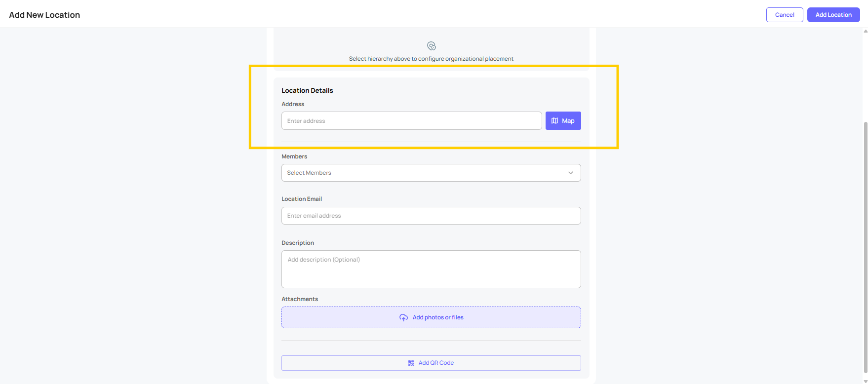Expand the Members chevron arrow
This screenshot has width=868, height=384.
click(x=570, y=173)
